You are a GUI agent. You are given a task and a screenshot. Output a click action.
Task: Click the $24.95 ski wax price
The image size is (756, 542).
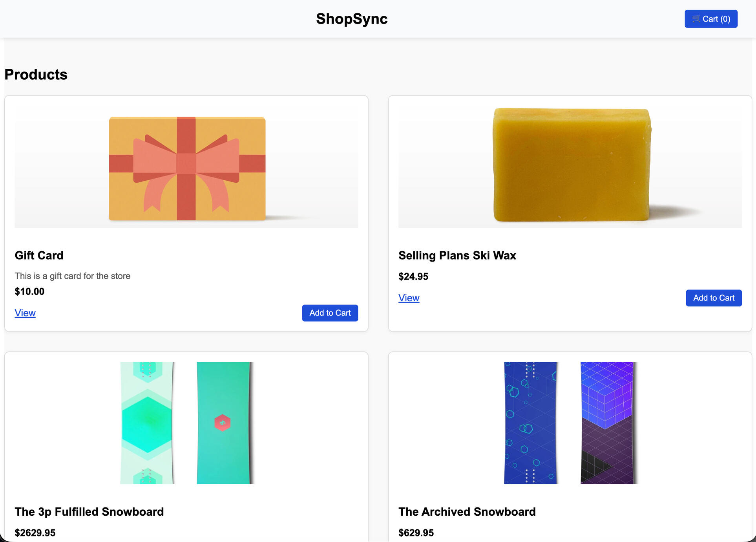(x=413, y=276)
